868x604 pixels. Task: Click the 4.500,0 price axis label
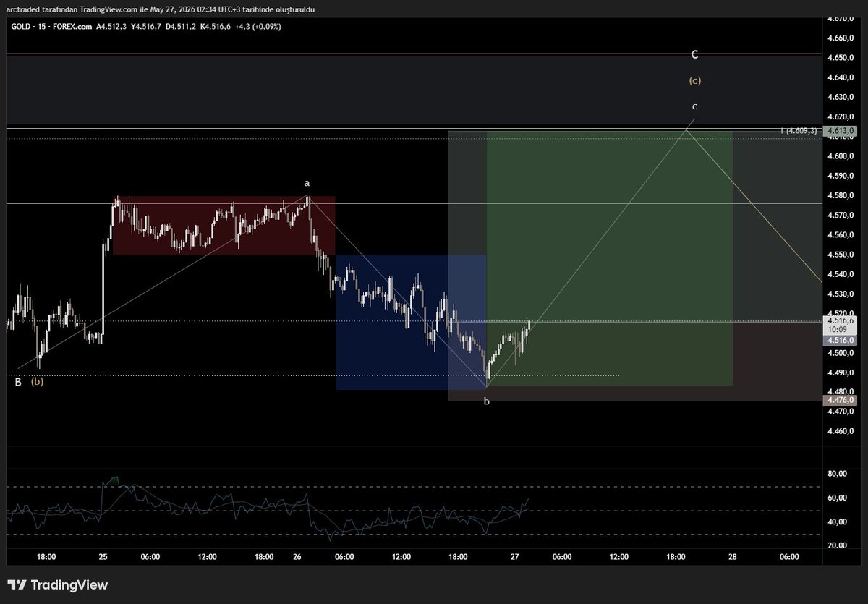(841, 353)
